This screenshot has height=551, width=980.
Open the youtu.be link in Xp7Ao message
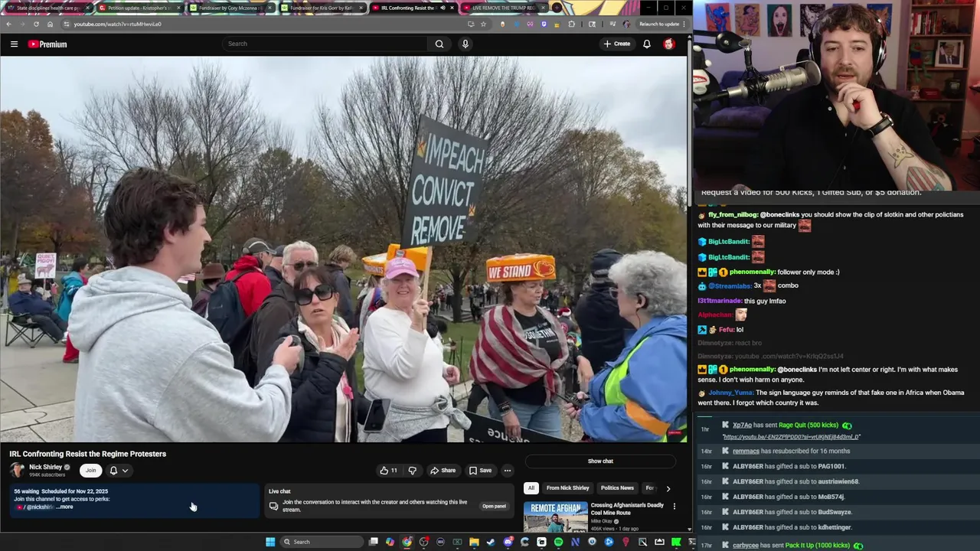point(792,437)
